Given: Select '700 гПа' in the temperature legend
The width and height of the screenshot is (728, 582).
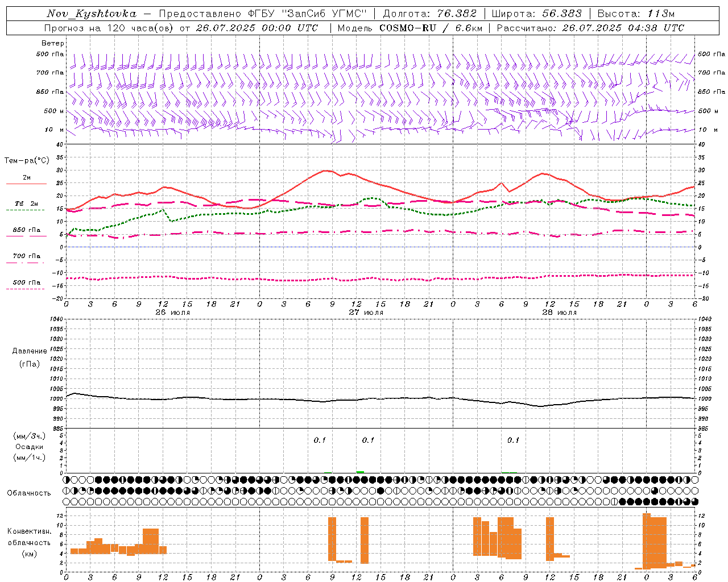Looking at the screenshot, I should pyautogui.click(x=27, y=256).
